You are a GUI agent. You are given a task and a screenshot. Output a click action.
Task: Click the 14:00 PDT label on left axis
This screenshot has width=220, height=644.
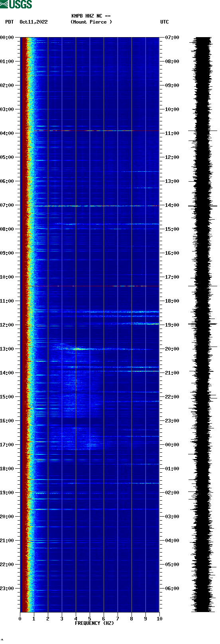click(7, 373)
